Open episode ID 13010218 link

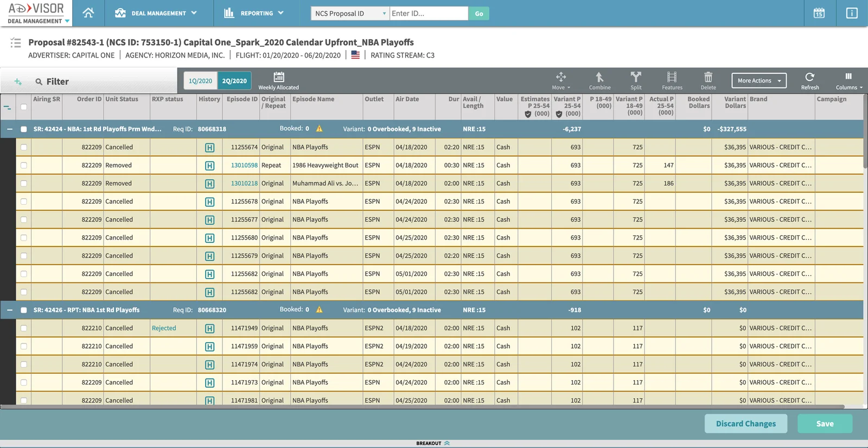click(x=244, y=183)
